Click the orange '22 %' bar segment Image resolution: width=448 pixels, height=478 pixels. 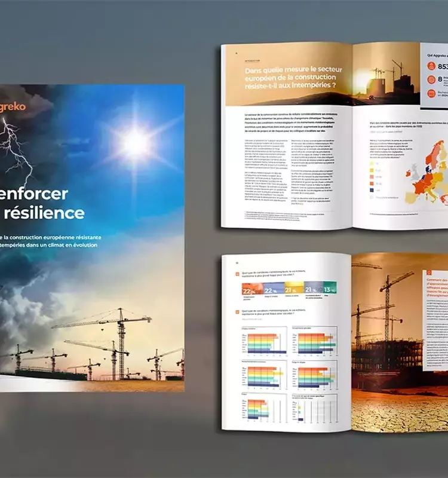click(x=252, y=288)
